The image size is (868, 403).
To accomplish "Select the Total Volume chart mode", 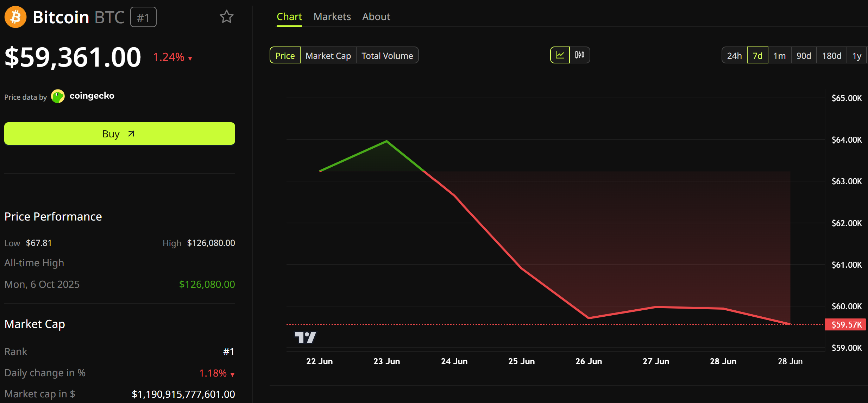I will pyautogui.click(x=387, y=55).
